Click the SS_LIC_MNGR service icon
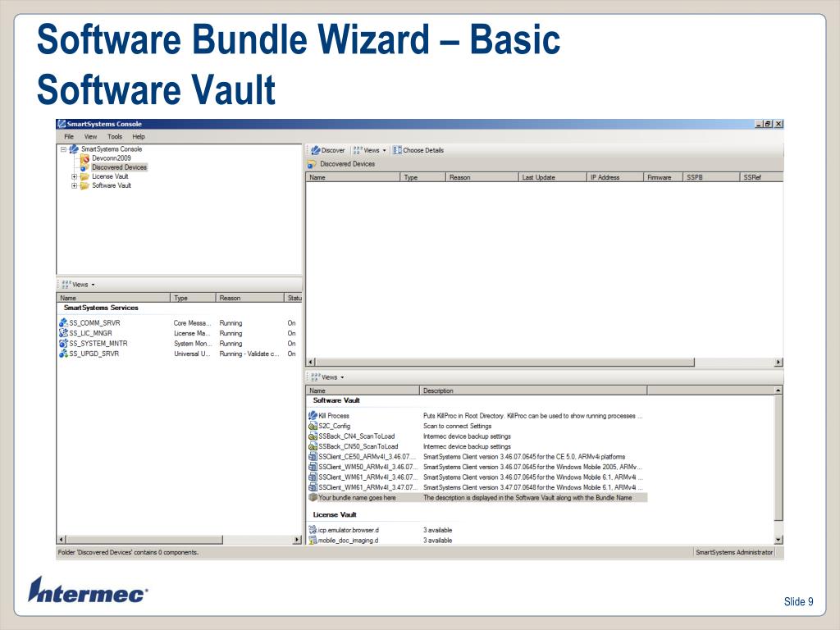 click(63, 333)
